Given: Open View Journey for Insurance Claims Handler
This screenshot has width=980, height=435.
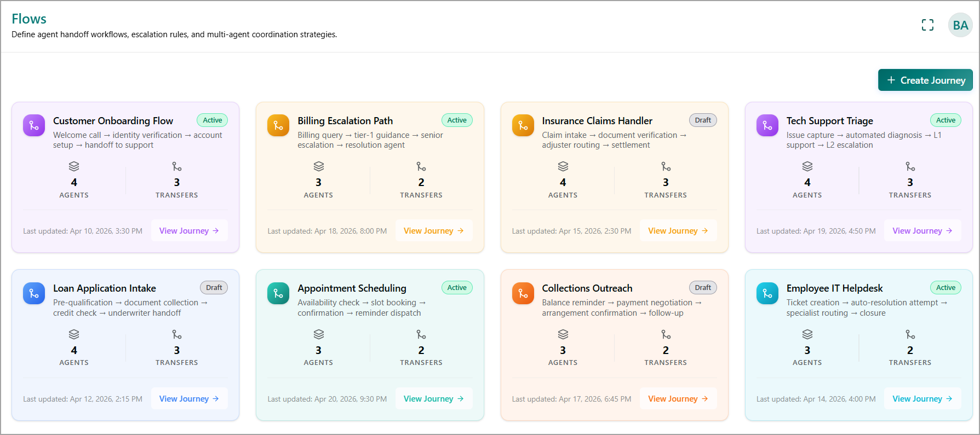Looking at the screenshot, I should coord(678,231).
